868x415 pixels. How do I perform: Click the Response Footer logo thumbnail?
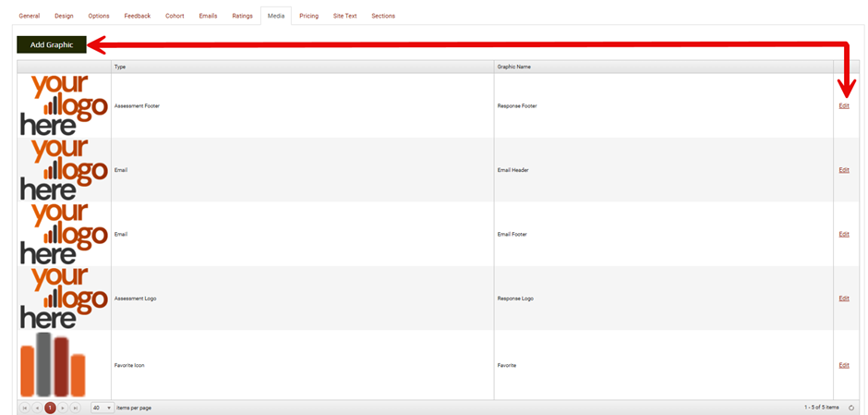tap(64, 105)
